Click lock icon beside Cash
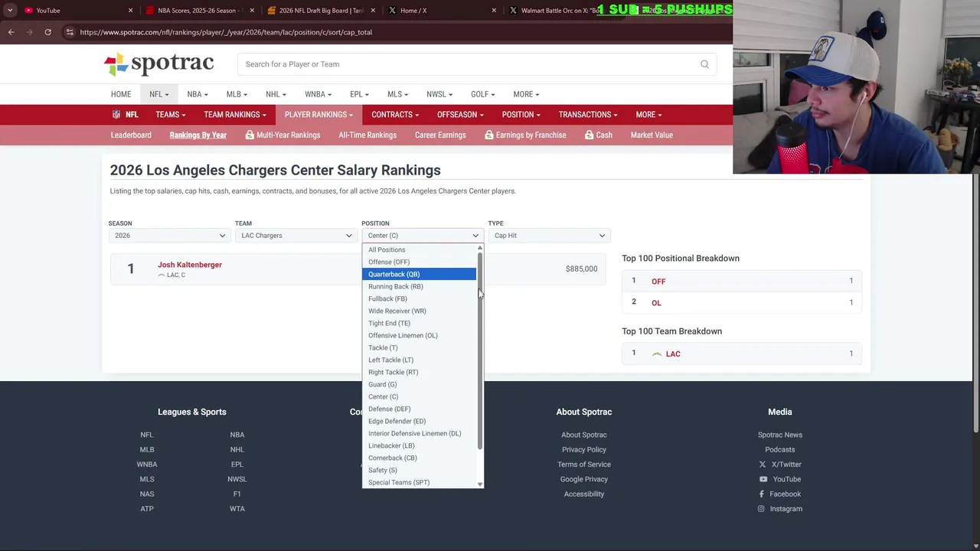This screenshot has height=551, width=980. 589,135
